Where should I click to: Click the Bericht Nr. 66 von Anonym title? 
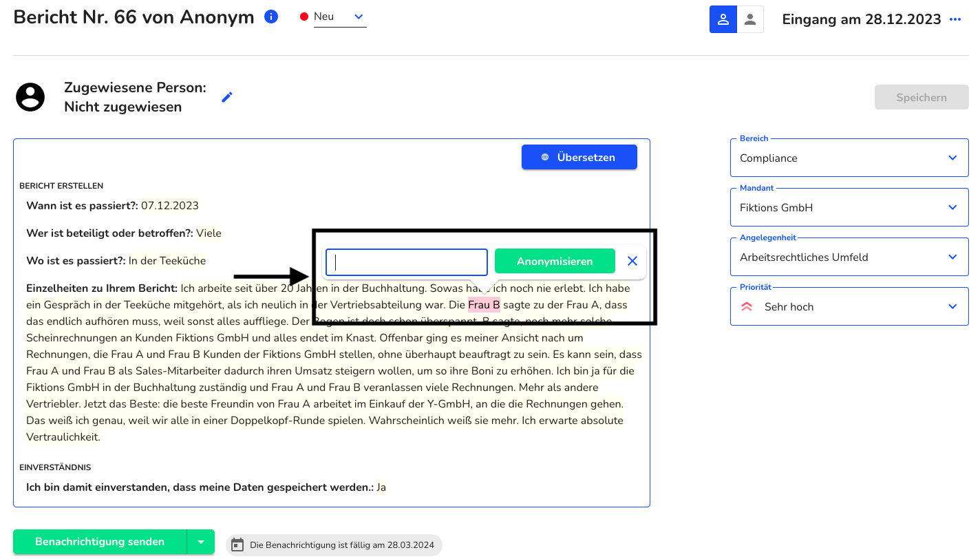(x=134, y=17)
